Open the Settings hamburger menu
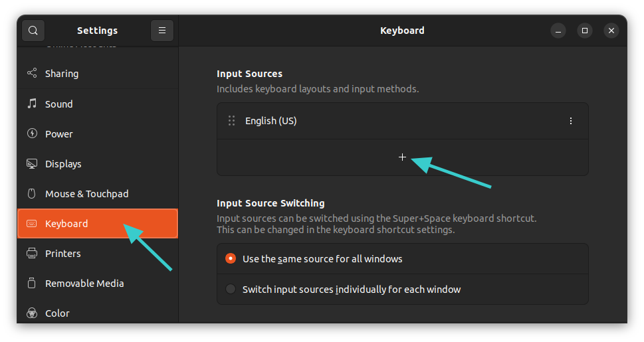 (x=162, y=31)
